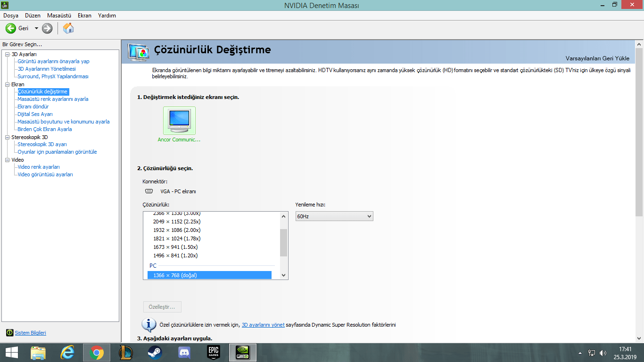Open the Yenileme hızı 60Hz dropdown
The height and width of the screenshot is (362, 644).
[334, 216]
